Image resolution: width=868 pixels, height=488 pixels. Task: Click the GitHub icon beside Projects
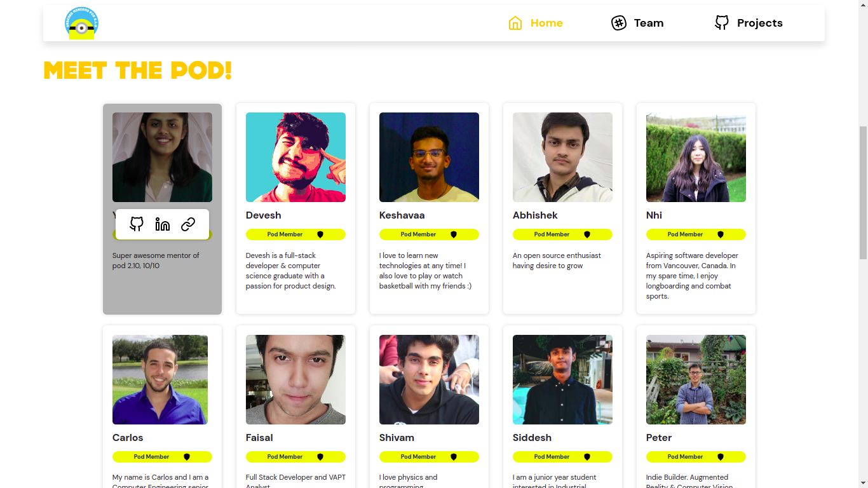[722, 23]
